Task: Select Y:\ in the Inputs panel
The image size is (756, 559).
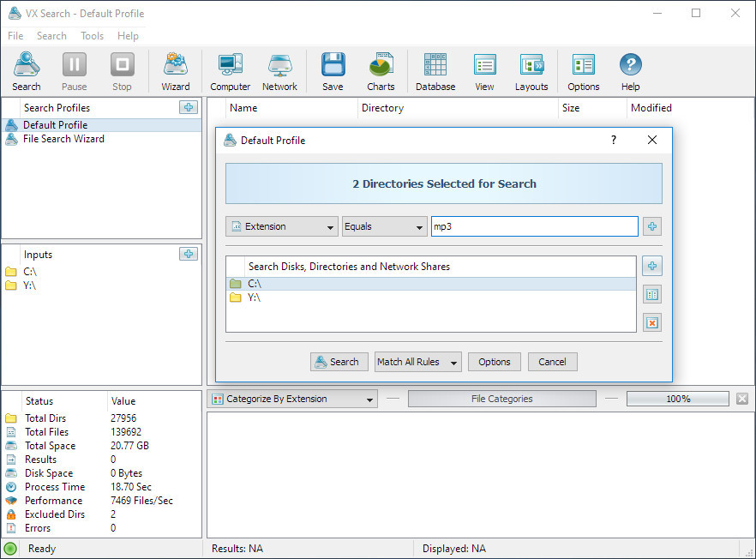Action: tap(101, 286)
